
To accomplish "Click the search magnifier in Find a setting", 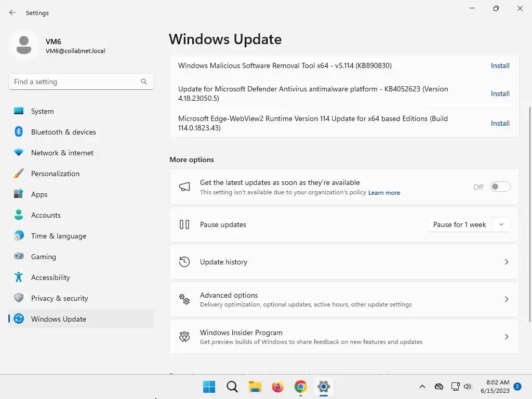I will [144, 82].
